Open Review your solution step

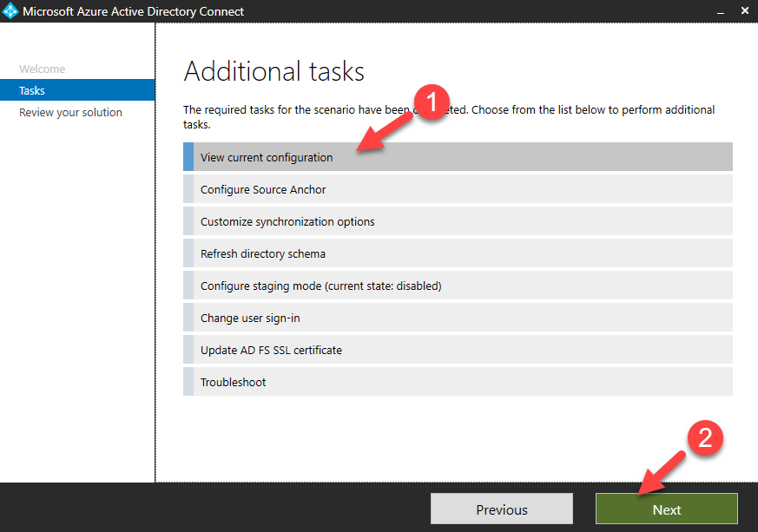pos(70,113)
